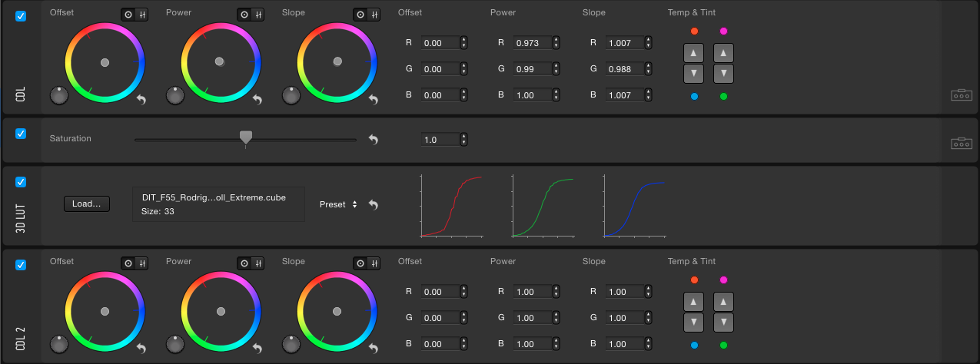The height and width of the screenshot is (364, 980).
Task: Open the 3D LUT Preset dropdown
Action: 339,204
